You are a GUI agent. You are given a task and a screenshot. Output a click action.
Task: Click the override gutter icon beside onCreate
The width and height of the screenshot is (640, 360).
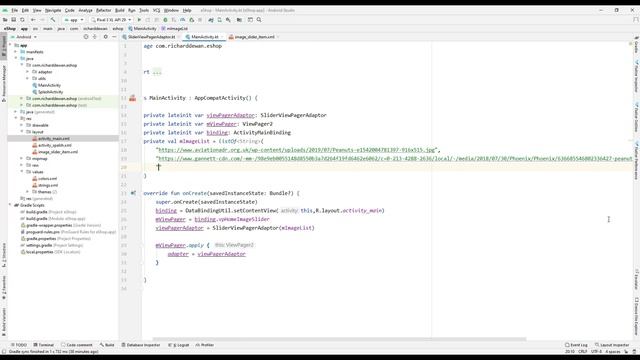coord(133,193)
